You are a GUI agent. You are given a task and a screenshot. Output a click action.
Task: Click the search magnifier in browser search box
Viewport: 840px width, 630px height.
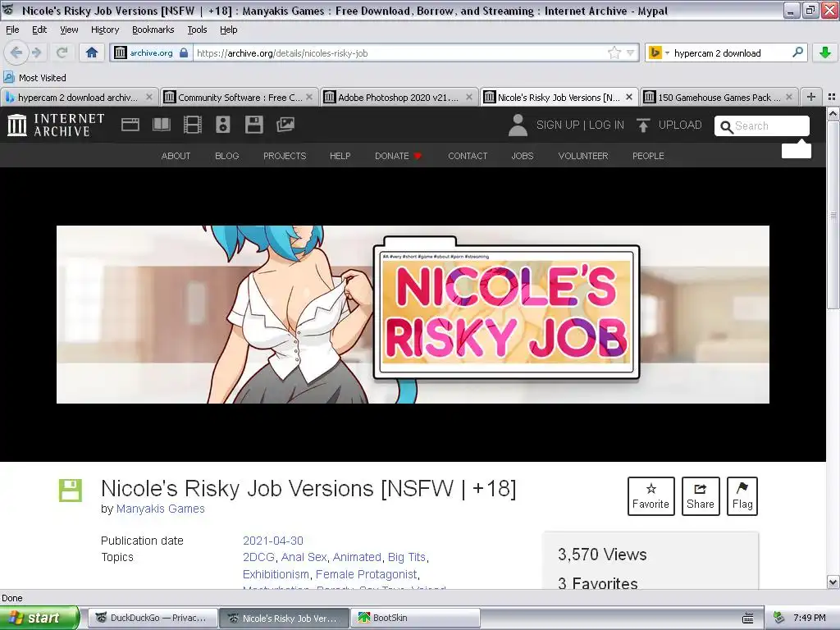click(x=797, y=52)
